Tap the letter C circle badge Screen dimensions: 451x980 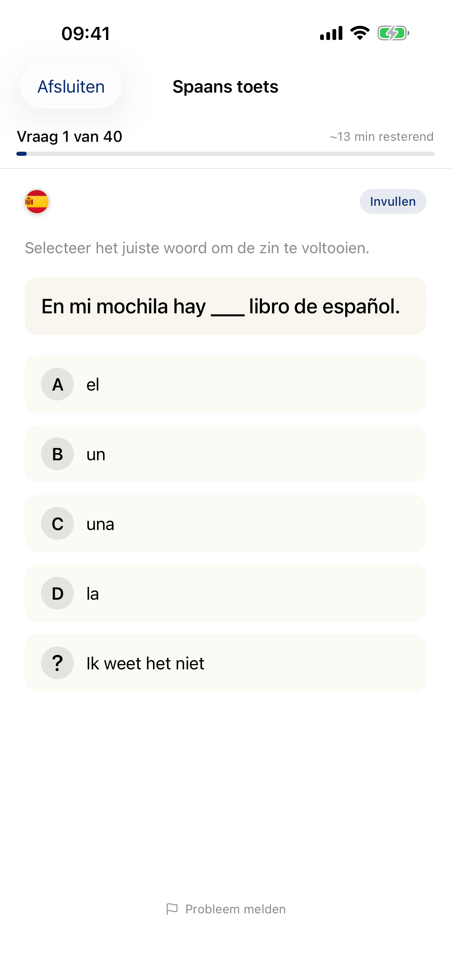pyautogui.click(x=57, y=523)
